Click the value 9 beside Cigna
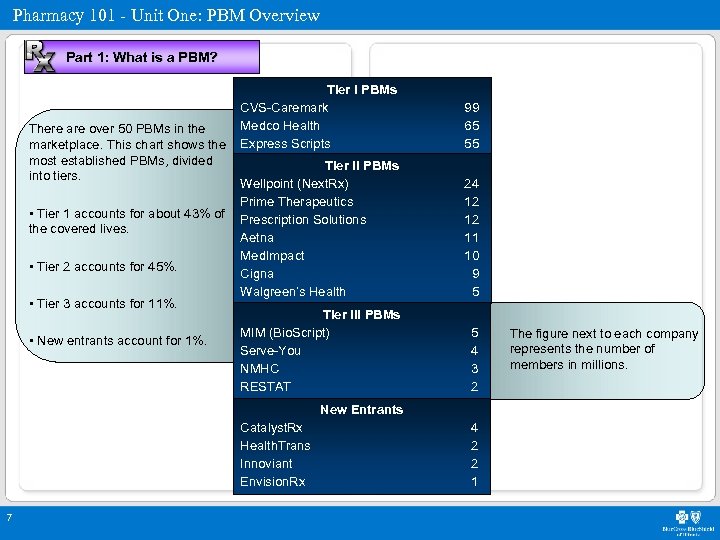This screenshot has height=540, width=720. coord(476,274)
